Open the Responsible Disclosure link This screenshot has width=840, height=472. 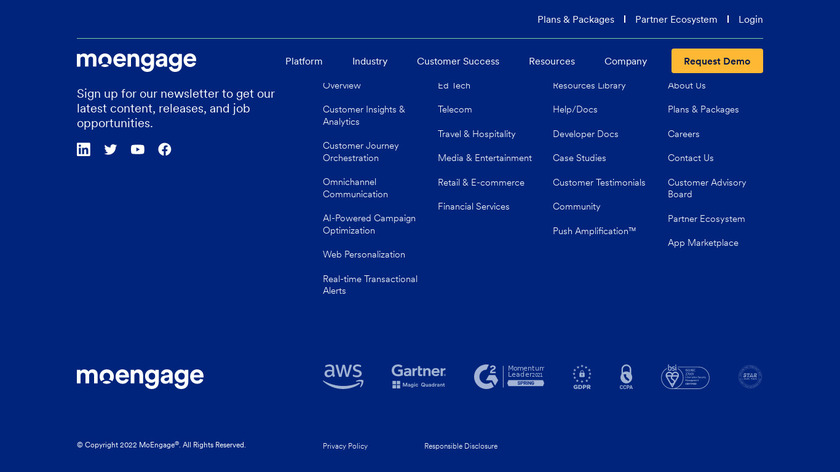click(461, 446)
